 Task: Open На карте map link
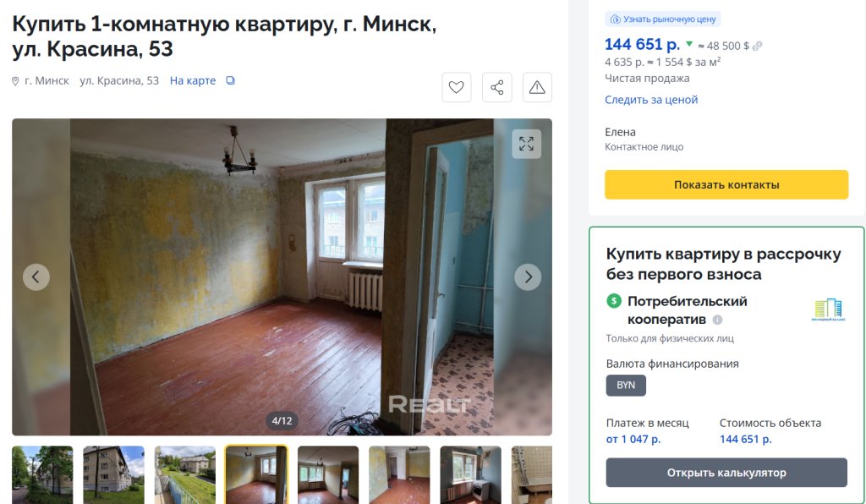pyautogui.click(x=193, y=80)
